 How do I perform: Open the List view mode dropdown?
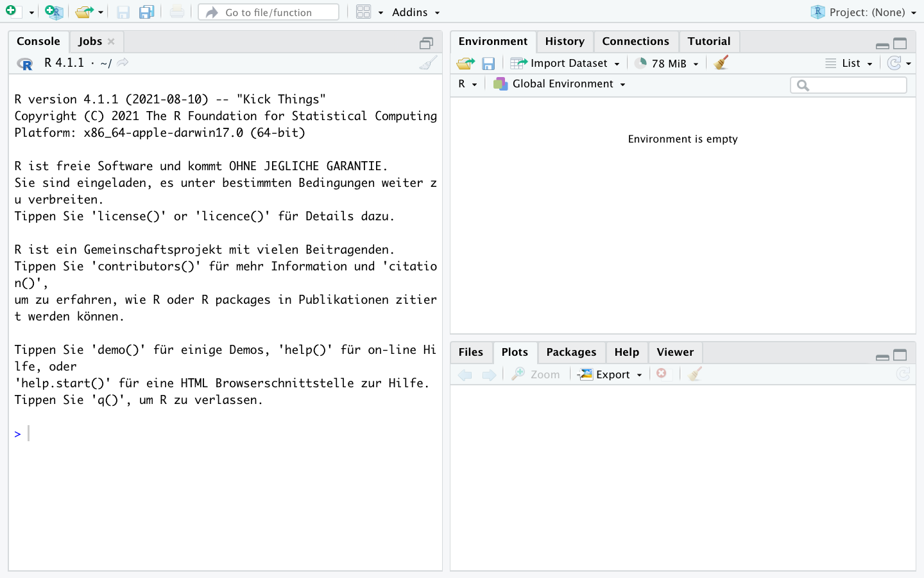(849, 63)
